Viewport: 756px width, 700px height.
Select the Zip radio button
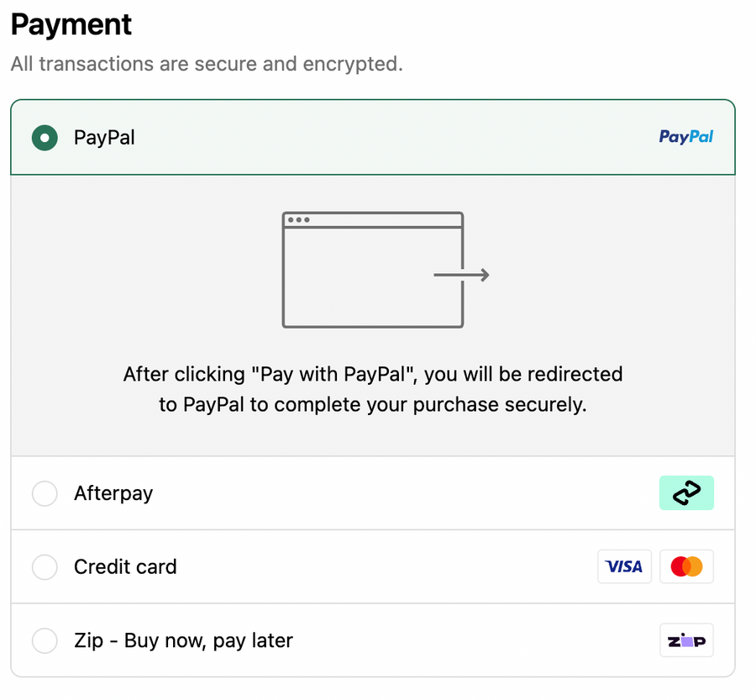coord(45,641)
